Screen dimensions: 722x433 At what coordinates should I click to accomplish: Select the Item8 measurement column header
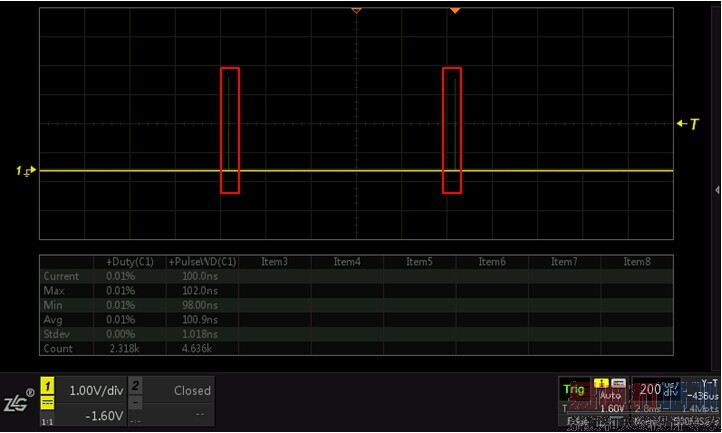coord(637,262)
